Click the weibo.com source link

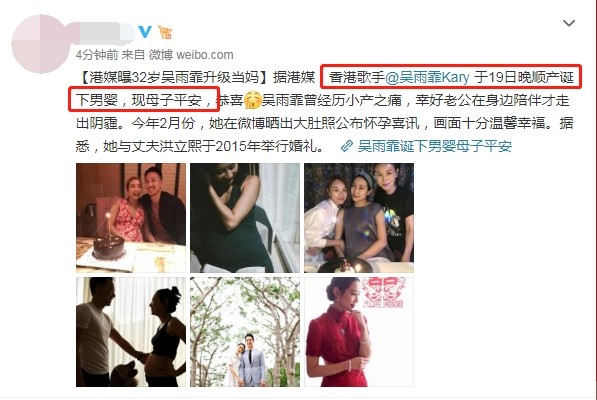[x=205, y=55]
